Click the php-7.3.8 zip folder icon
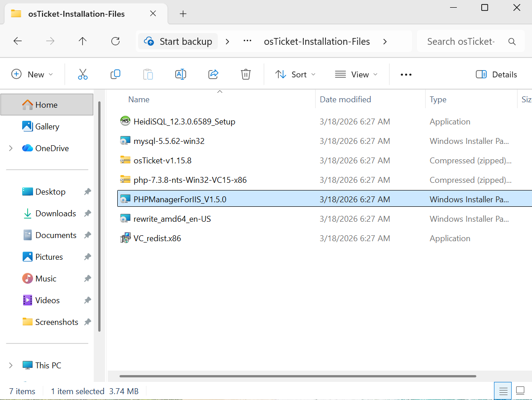The height and width of the screenshot is (400, 532). 125,179
